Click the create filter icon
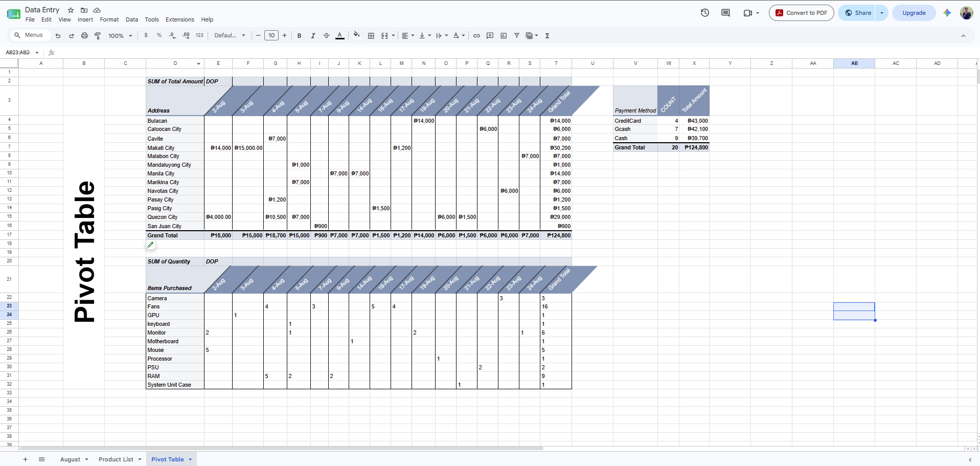Viewport: 980px width, 466px height. (517, 36)
